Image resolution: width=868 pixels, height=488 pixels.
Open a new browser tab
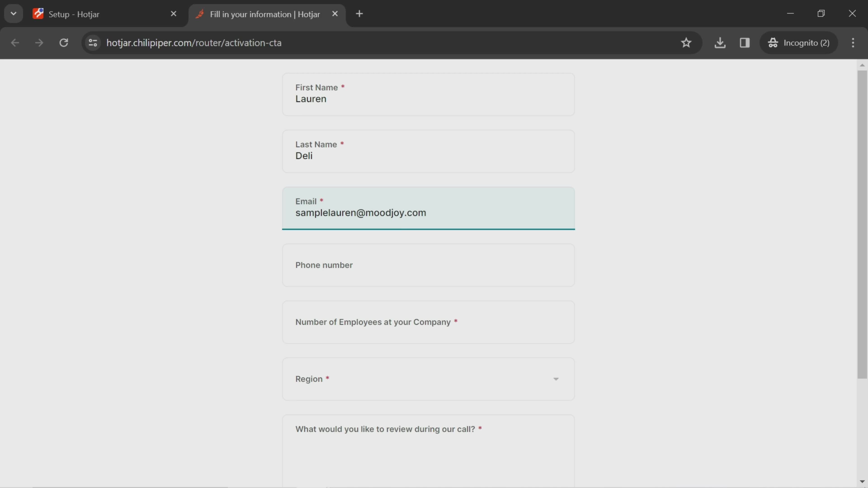click(359, 14)
